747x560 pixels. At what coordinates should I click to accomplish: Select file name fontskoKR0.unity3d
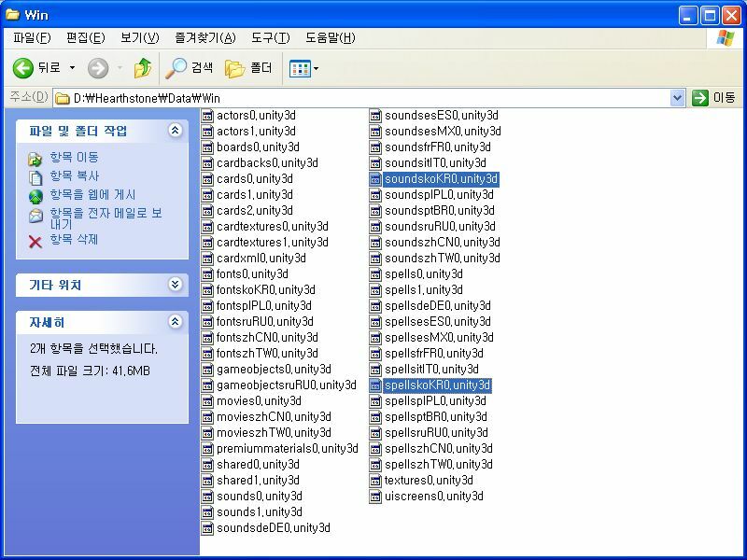coord(266,290)
